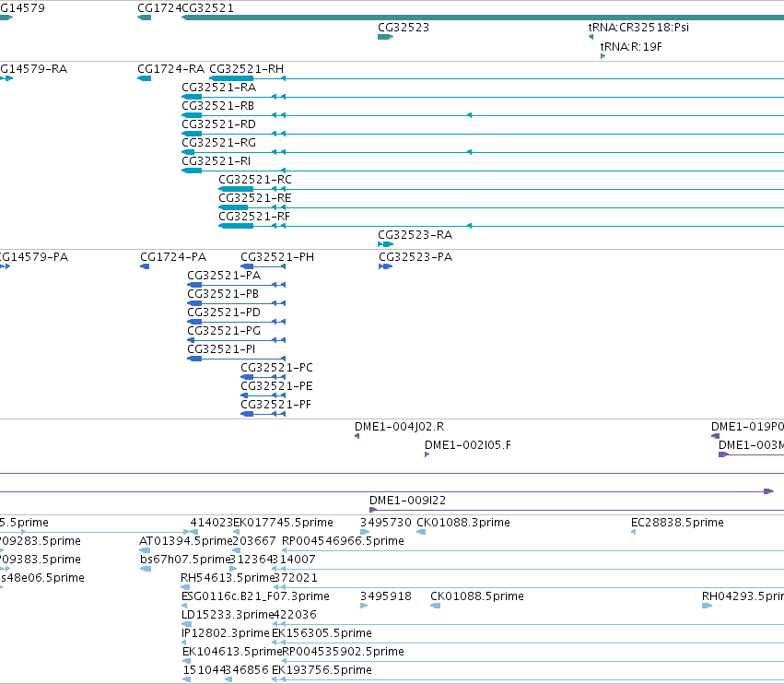Viewport: 784px width, 684px height.
Task: Click the CG32521-RF transcript label
Action: coord(254,217)
